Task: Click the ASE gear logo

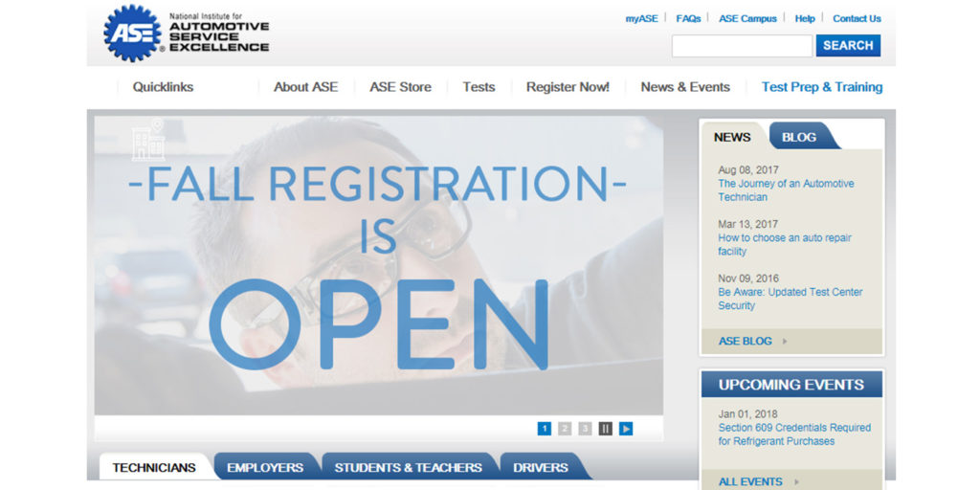Action: click(132, 33)
